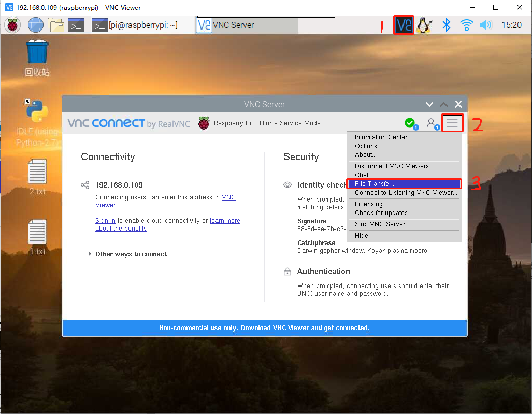Shade the VNC Server window with down chevron
Viewport: 532px width, 414px height.
429,105
